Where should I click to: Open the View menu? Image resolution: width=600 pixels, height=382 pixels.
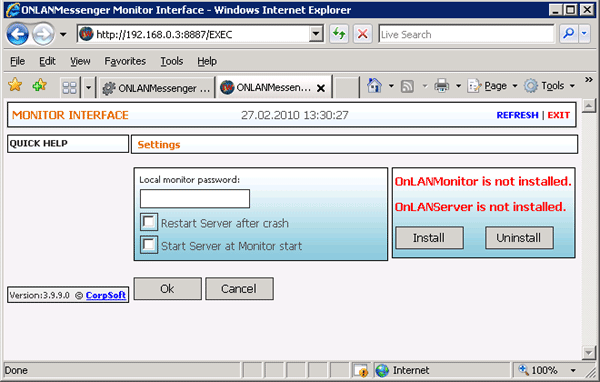click(80, 61)
